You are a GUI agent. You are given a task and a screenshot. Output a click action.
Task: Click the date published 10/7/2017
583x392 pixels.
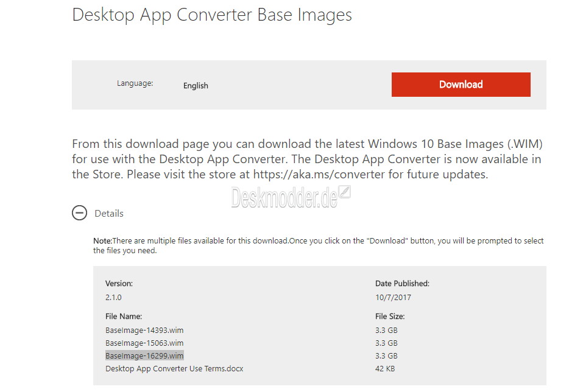(393, 297)
